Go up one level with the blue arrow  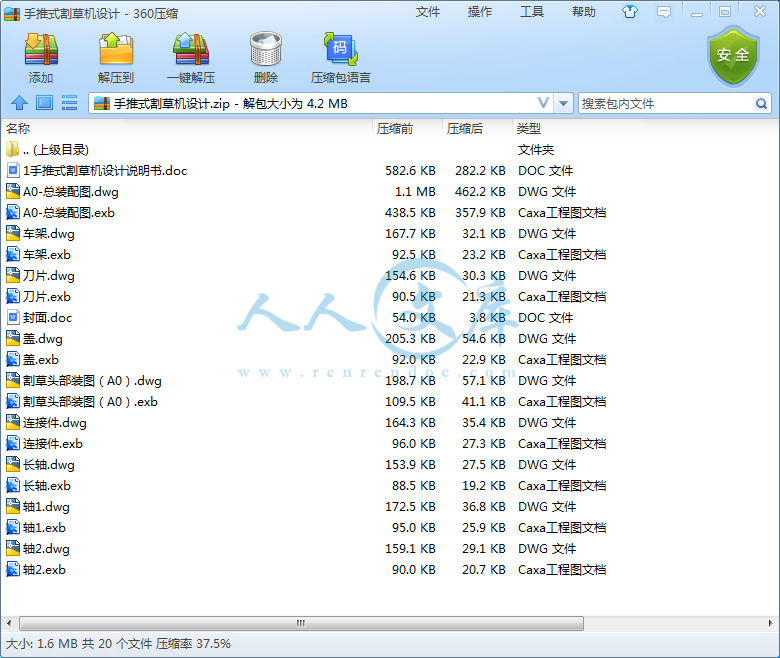tap(19, 103)
